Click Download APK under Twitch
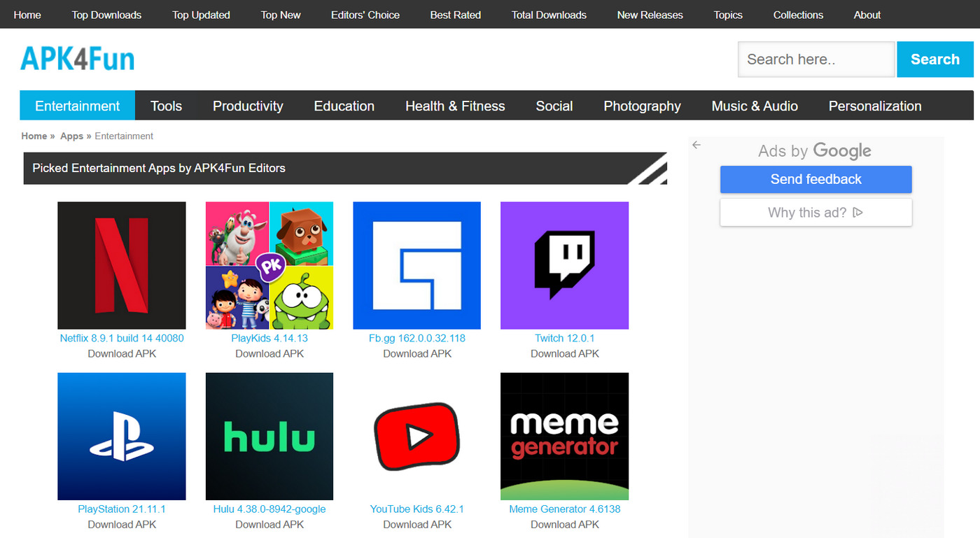Screen dimensions: 980x538 click(x=565, y=354)
